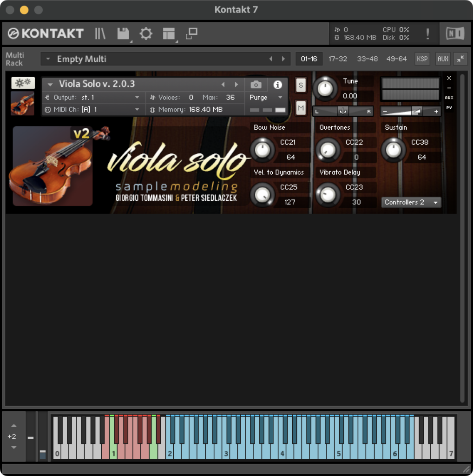Click the Tune knob

[x=325, y=89]
